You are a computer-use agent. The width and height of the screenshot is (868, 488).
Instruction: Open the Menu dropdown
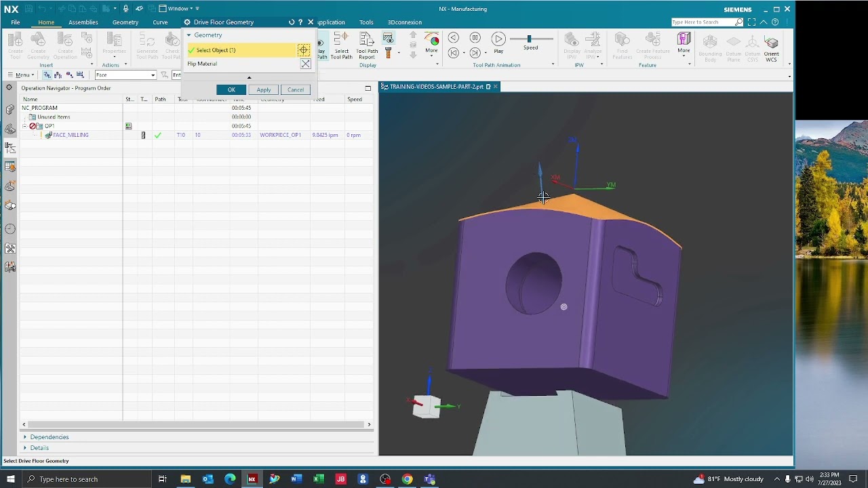coord(20,75)
